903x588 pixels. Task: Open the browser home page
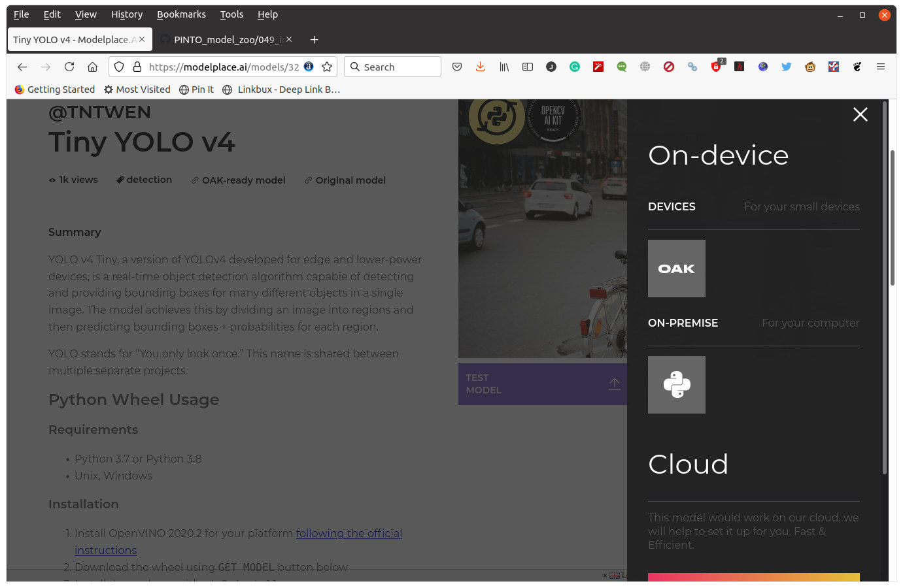click(93, 67)
